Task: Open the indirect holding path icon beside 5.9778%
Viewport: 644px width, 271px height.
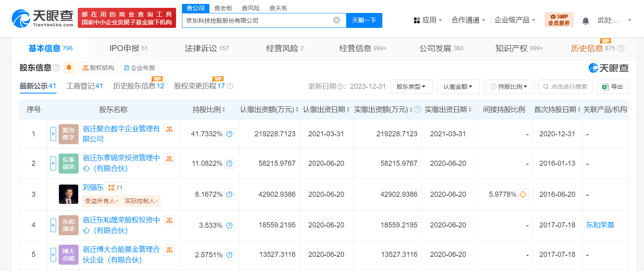Action: pos(523,194)
